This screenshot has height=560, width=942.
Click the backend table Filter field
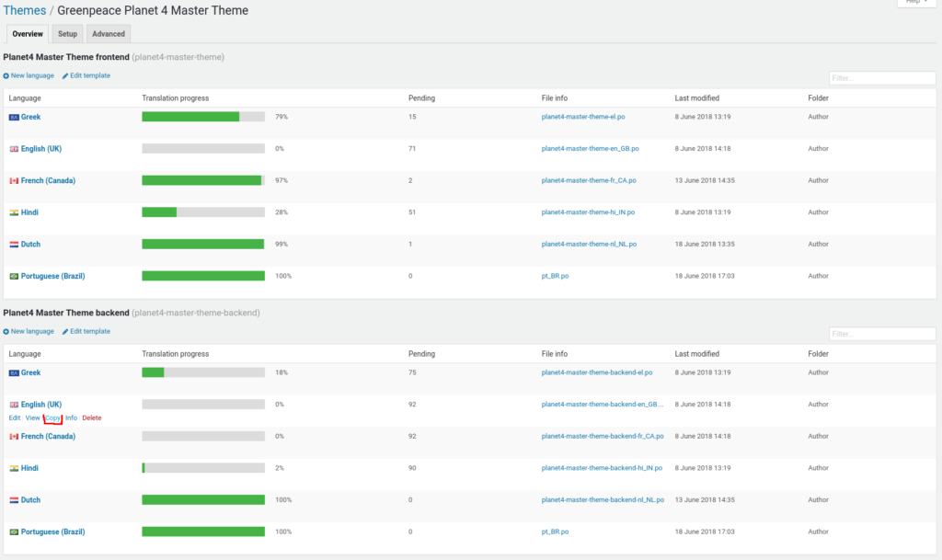[882, 334]
